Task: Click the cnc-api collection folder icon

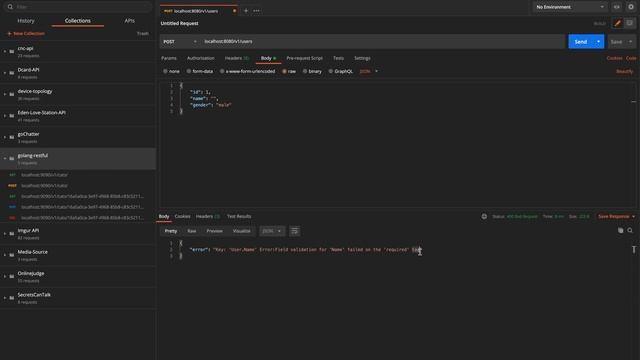Action: pyautogui.click(x=12, y=52)
